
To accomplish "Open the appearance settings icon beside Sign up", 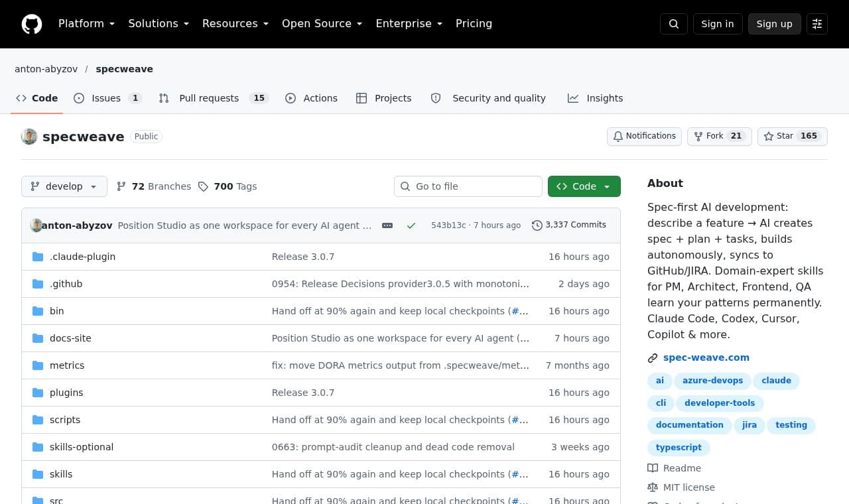I will [x=817, y=24].
